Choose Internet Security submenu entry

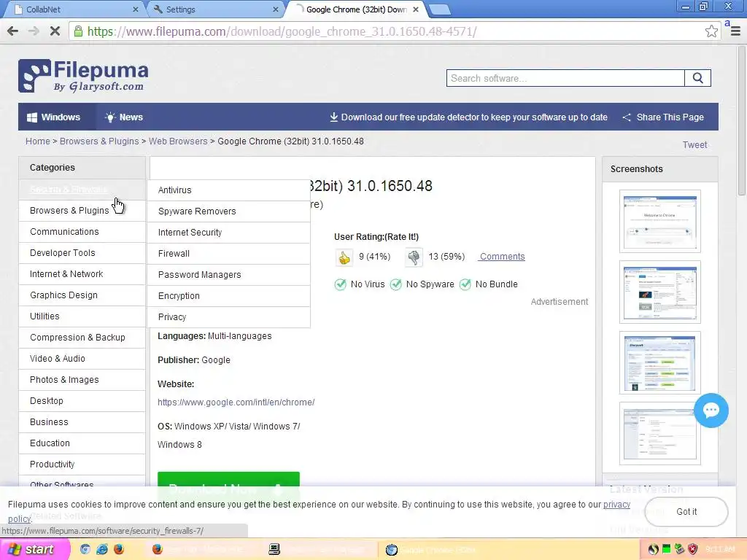(228, 233)
